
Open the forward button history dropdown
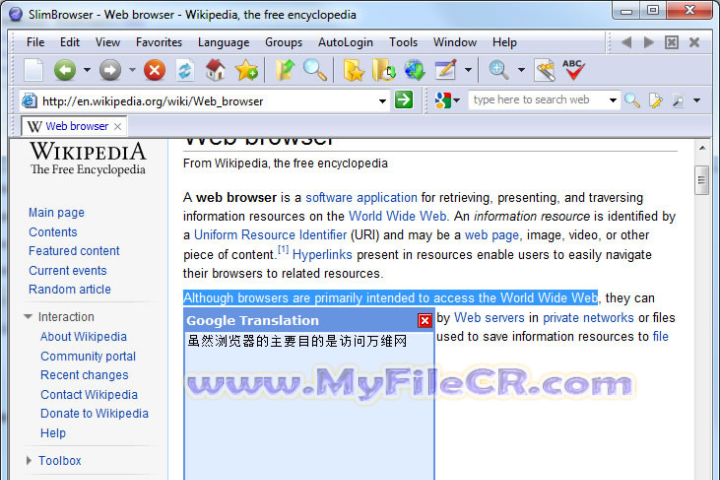132,70
